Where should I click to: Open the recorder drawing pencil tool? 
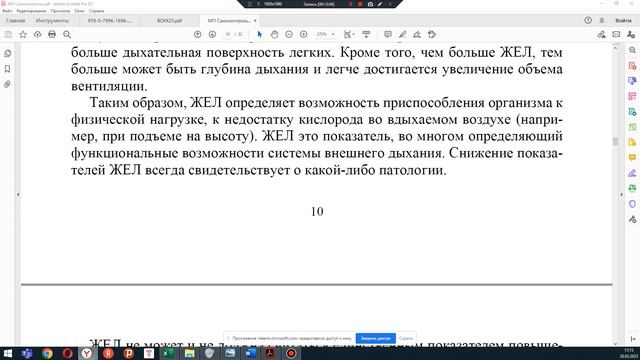coord(380,4)
